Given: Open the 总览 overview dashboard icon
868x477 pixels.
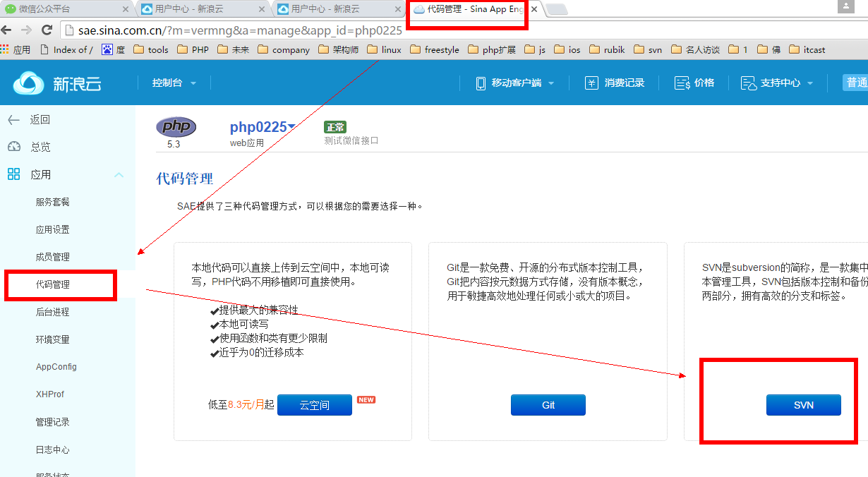Looking at the screenshot, I should pyautogui.click(x=13, y=147).
